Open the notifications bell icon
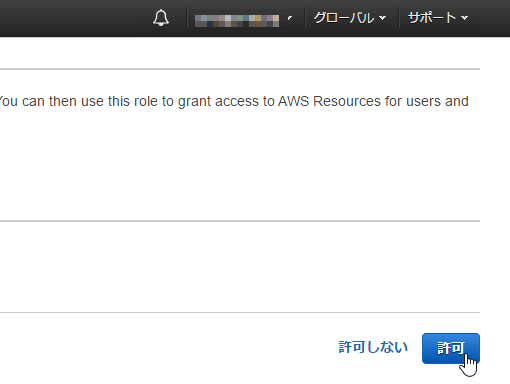The height and width of the screenshot is (384, 510). coord(161,18)
